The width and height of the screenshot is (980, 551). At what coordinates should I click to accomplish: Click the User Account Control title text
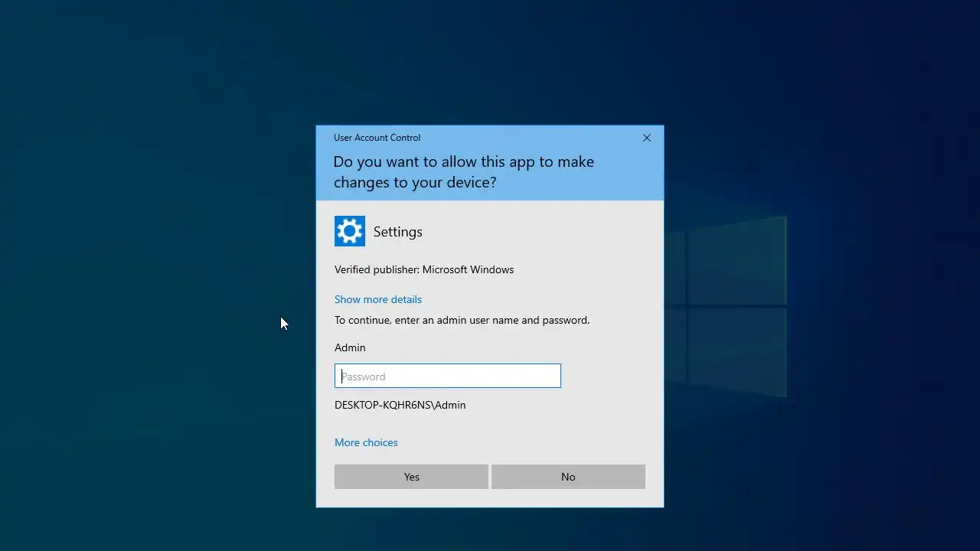(x=377, y=138)
